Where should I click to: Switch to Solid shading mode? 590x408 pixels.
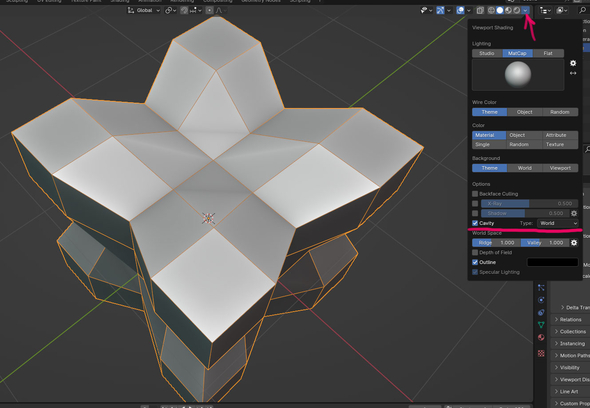coord(500,11)
